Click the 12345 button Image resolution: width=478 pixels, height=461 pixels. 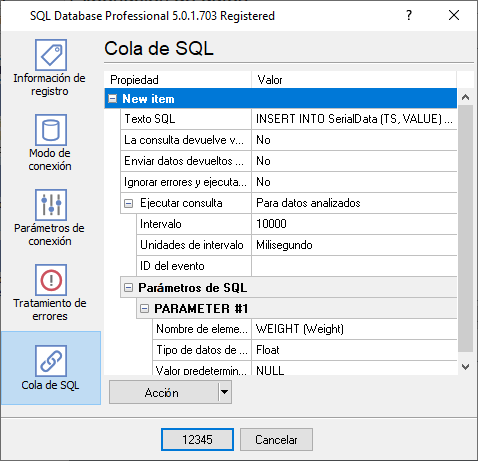[197, 439]
